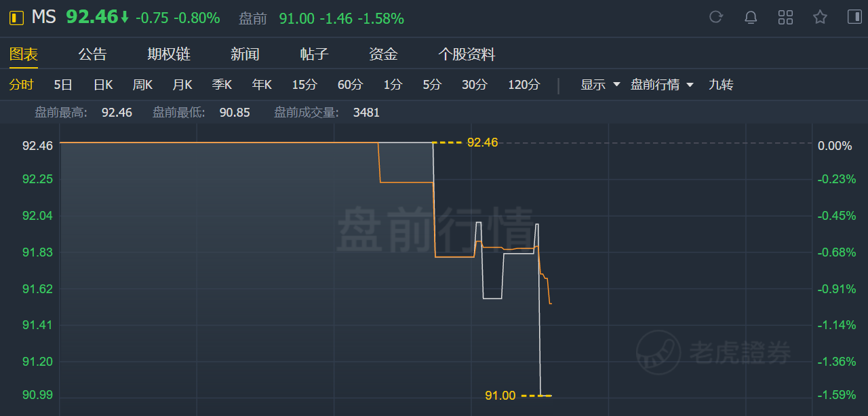The image size is (868, 416).
Task: Switch to the 新闻 tab
Action: pyautogui.click(x=245, y=54)
